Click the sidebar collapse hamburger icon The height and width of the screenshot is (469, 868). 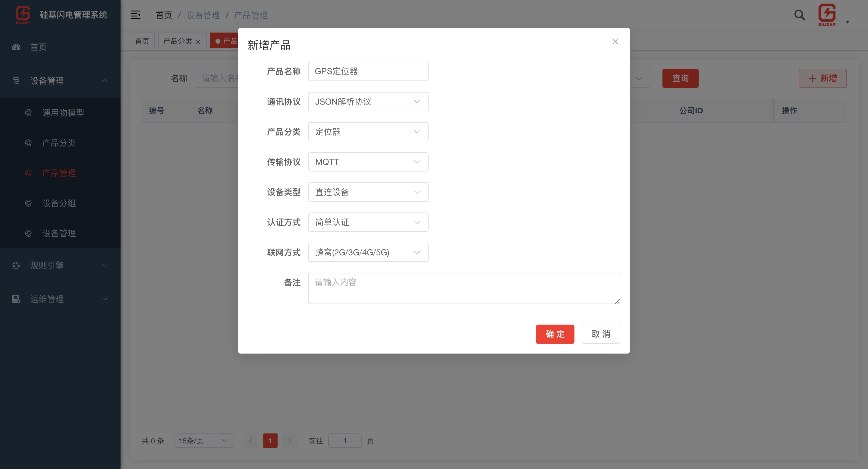point(135,15)
